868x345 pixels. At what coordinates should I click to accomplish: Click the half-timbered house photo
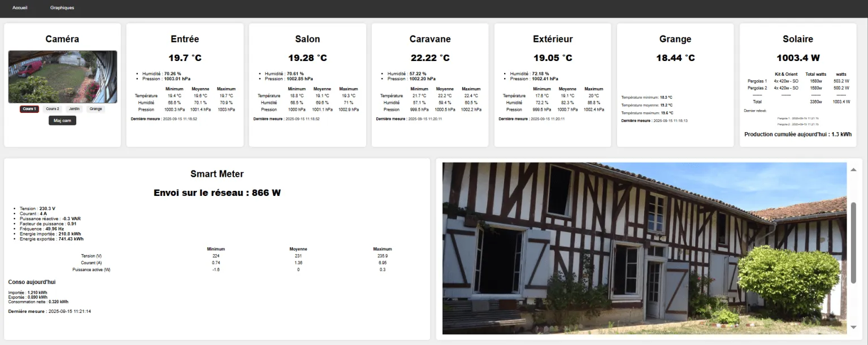pyautogui.click(x=644, y=248)
